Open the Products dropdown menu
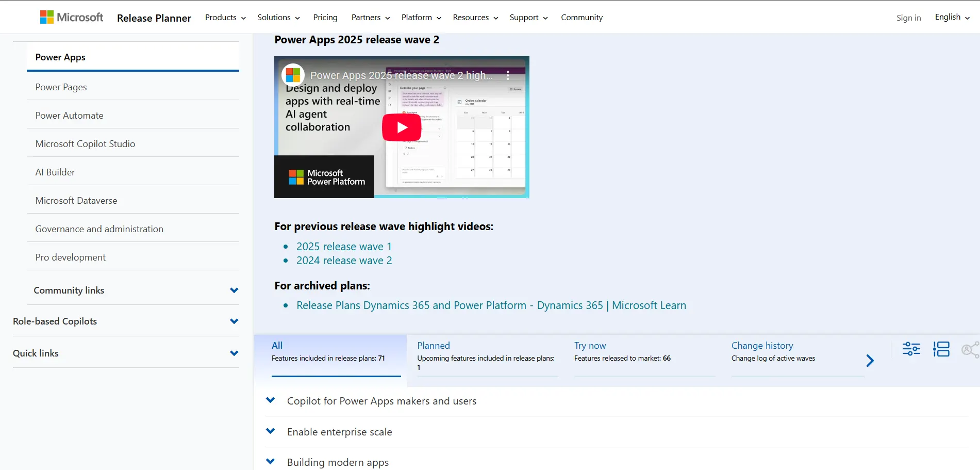Screen dimensions: 980x470 [x=225, y=18]
